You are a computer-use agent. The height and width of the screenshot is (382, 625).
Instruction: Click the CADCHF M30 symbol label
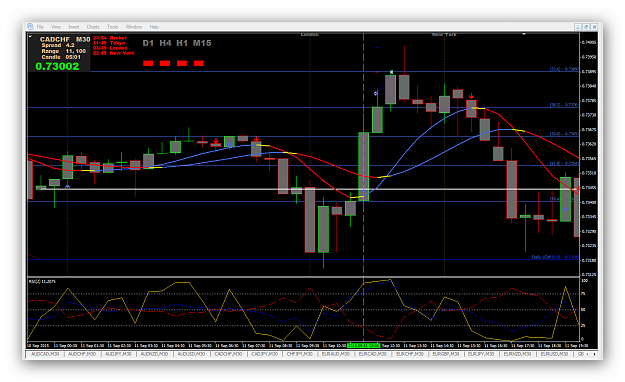[65, 39]
